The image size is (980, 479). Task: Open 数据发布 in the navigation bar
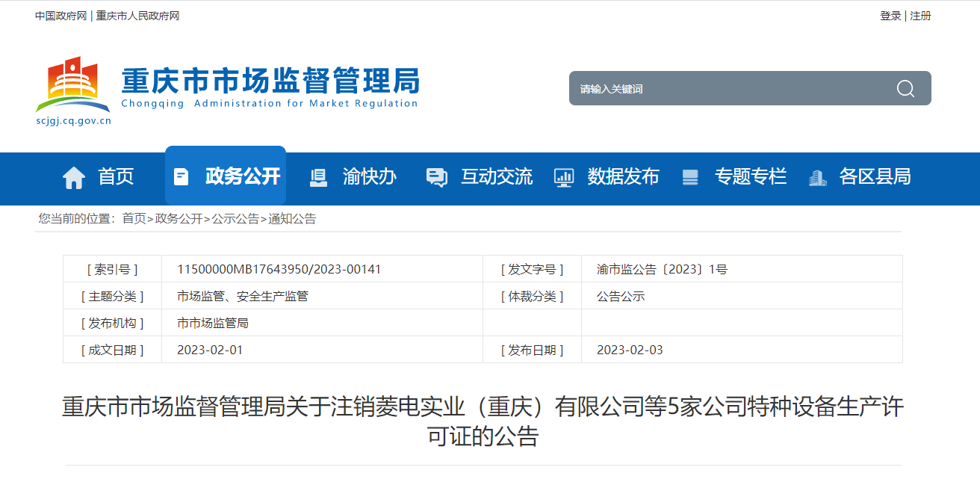pos(624,176)
